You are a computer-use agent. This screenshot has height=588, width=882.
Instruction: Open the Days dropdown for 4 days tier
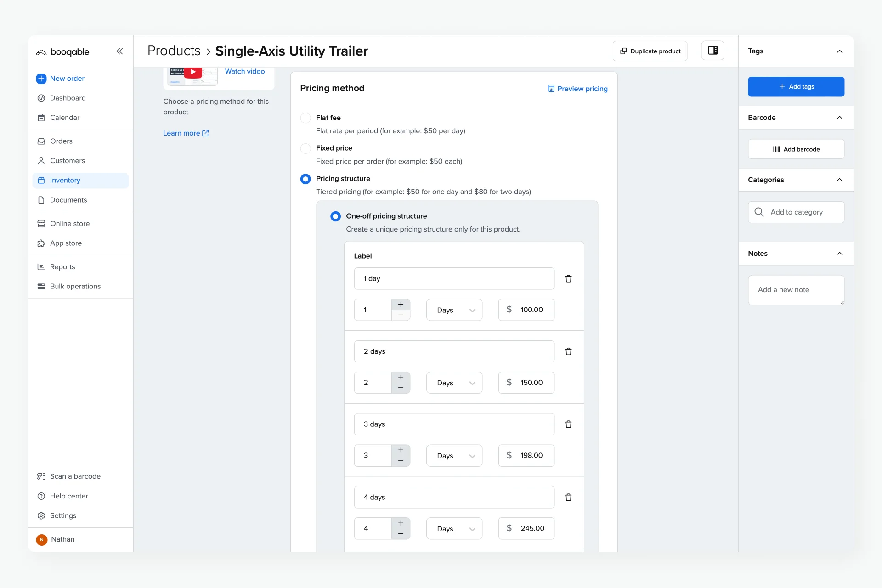[454, 529]
